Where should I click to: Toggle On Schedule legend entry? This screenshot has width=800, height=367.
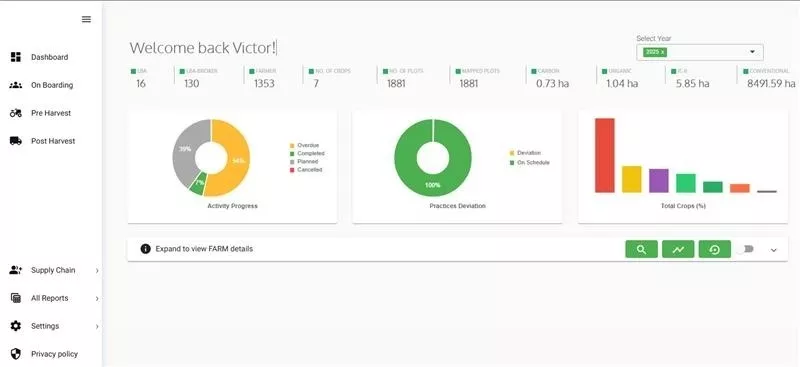coord(530,162)
